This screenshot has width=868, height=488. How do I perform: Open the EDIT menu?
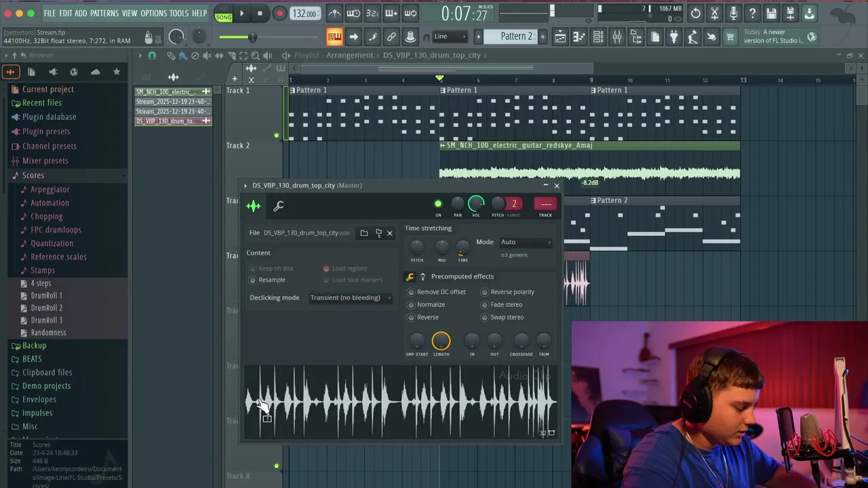point(65,14)
